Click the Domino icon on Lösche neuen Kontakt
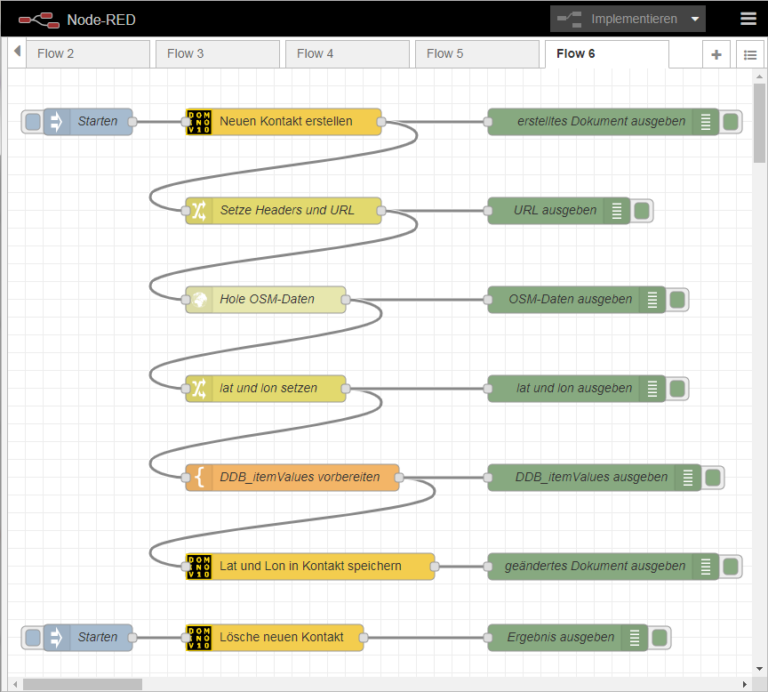The height and width of the screenshot is (692, 768). [x=199, y=638]
